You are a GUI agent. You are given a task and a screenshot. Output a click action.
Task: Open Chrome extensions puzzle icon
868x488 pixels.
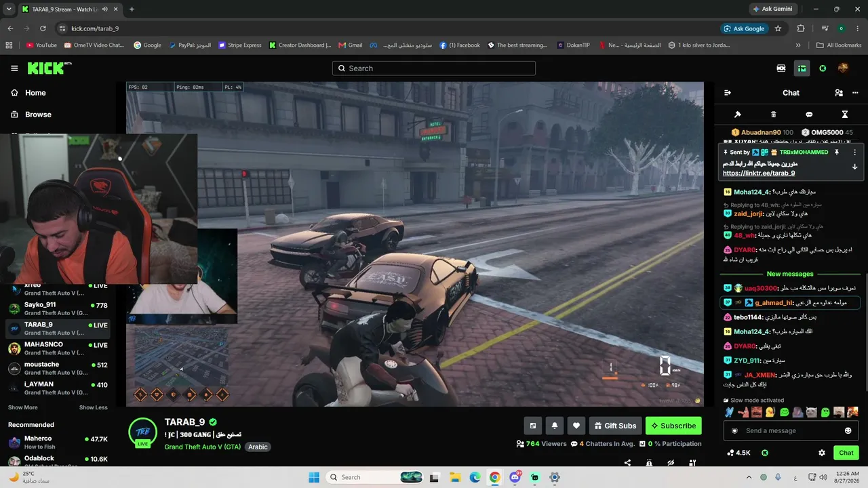[801, 28]
